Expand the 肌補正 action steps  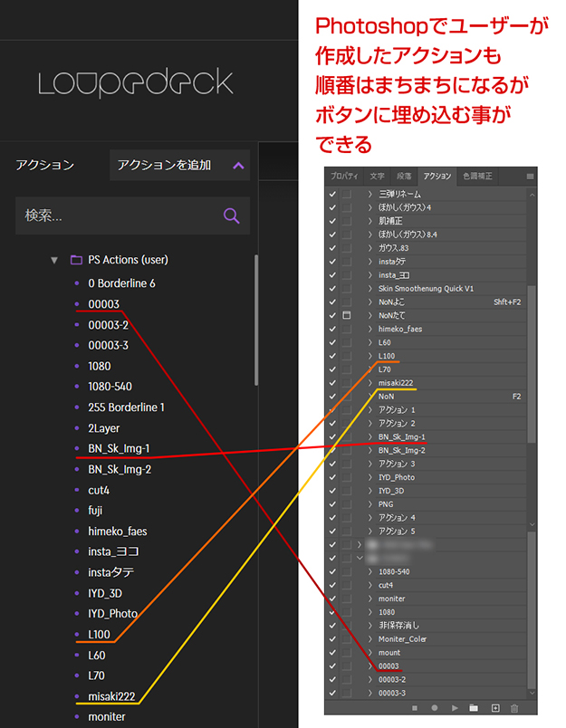coord(370,221)
